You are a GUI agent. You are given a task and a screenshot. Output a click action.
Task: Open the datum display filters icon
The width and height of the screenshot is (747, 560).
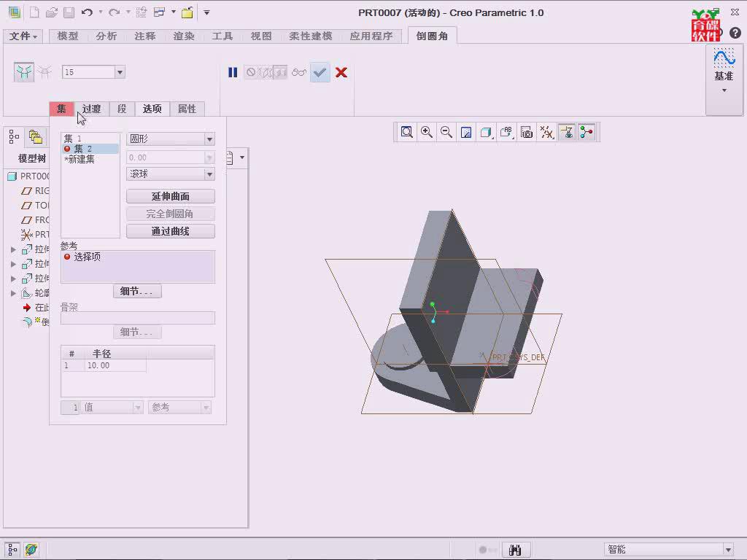point(546,133)
